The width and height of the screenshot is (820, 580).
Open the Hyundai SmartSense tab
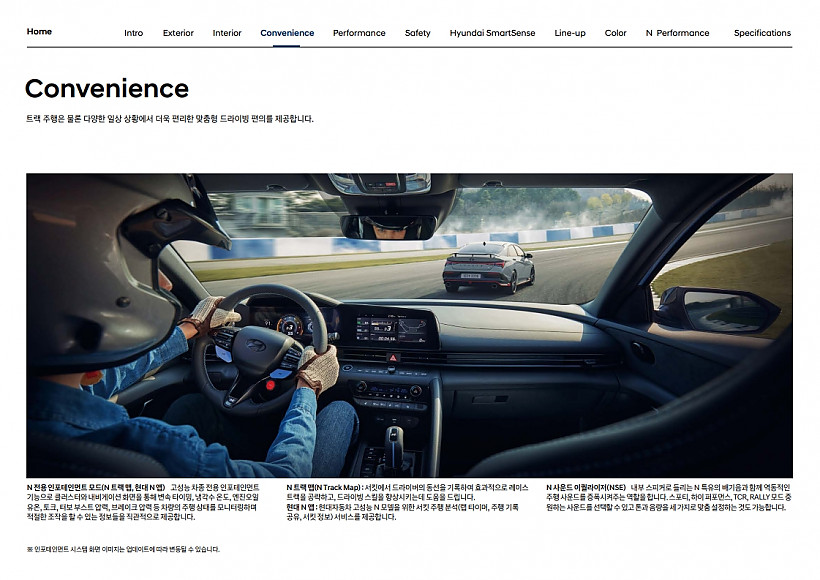492,33
